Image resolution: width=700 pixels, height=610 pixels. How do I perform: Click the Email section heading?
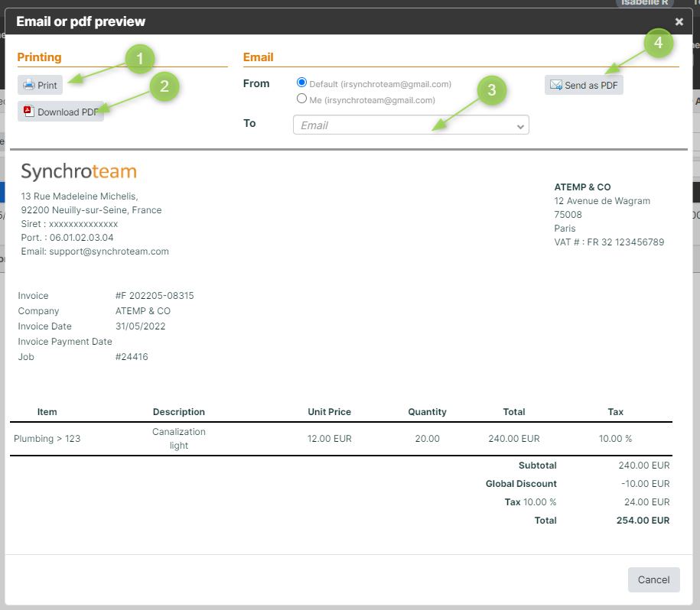[x=258, y=57]
